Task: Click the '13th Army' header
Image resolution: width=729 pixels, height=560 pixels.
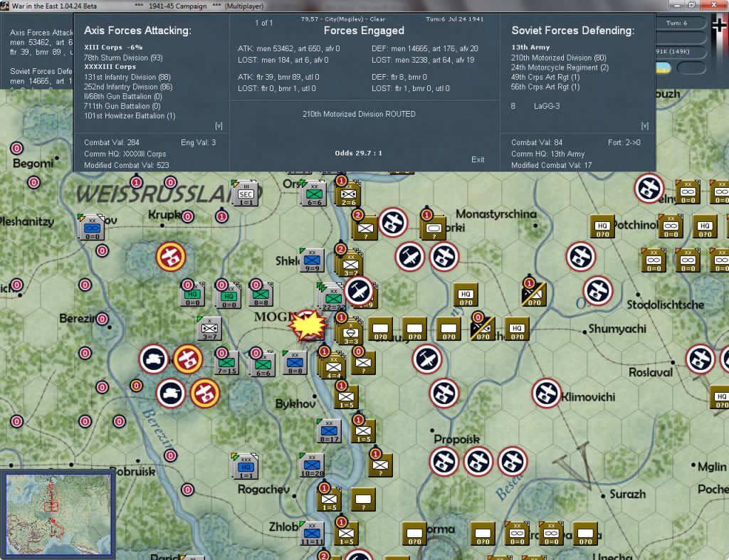Action: 530,48
